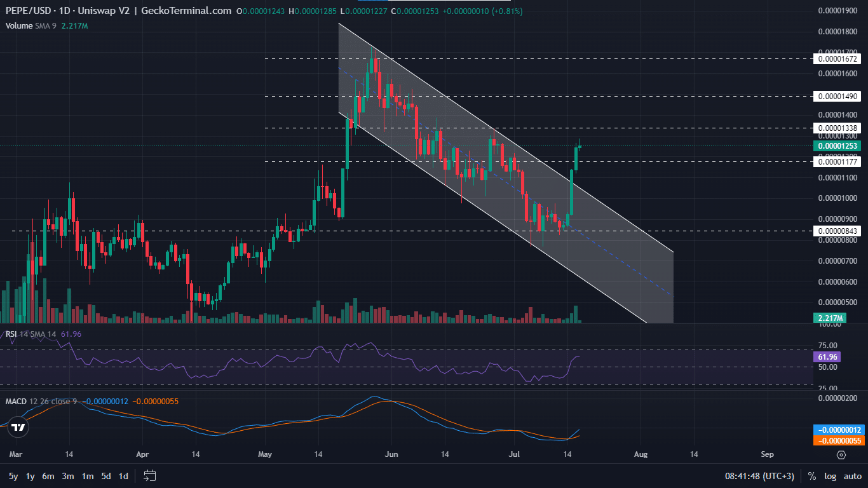Click the 0.00001338 price line label

(837, 128)
